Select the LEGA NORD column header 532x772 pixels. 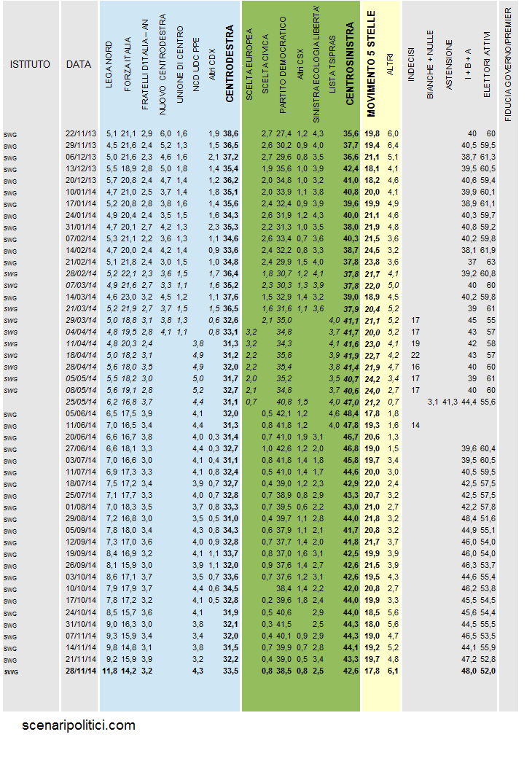(109, 65)
